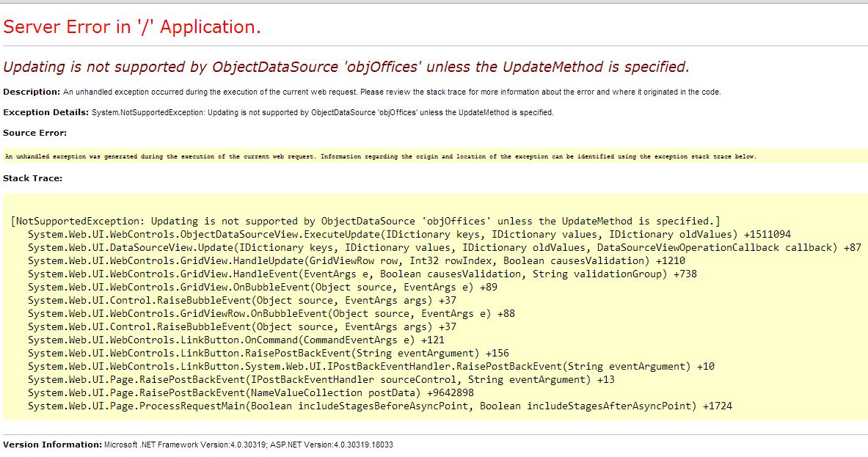Click the 'GridView.OnBubbleEvent' stack line
The image size is (868, 457).
[263, 287]
